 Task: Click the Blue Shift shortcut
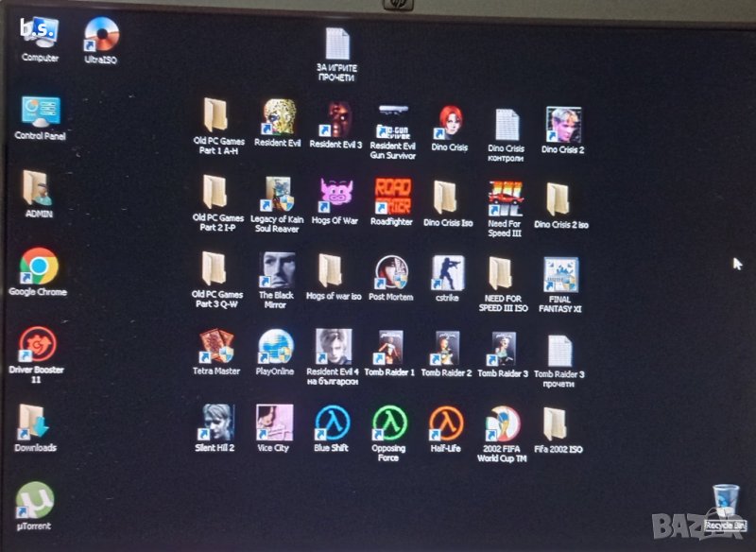point(331,423)
